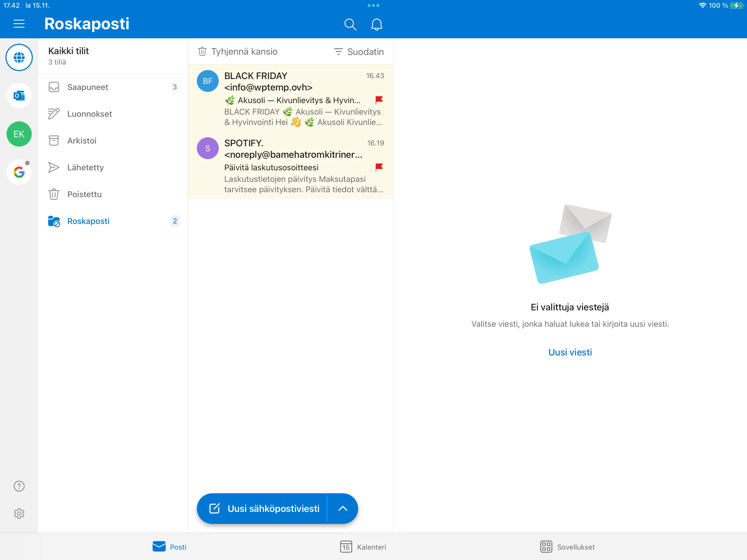The image size is (747, 560).
Task: Open the hamburger menu
Action: (19, 24)
